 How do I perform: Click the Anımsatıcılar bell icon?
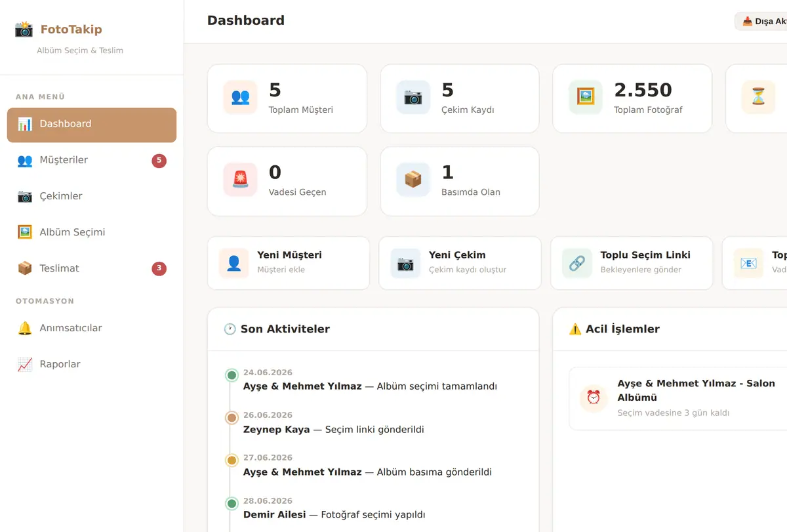click(x=25, y=328)
